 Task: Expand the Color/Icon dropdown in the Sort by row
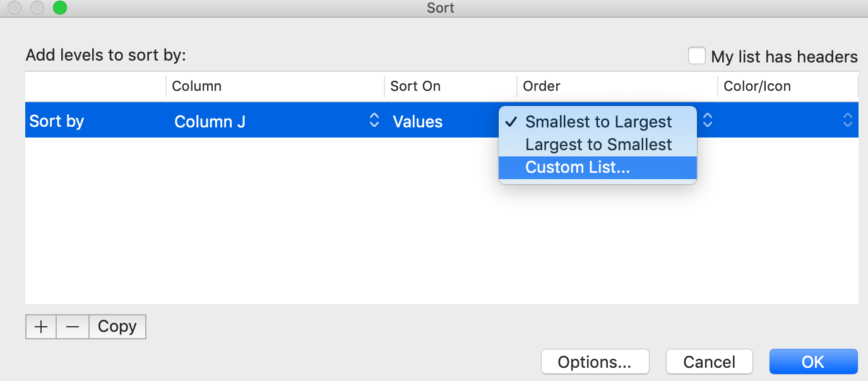pos(847,120)
